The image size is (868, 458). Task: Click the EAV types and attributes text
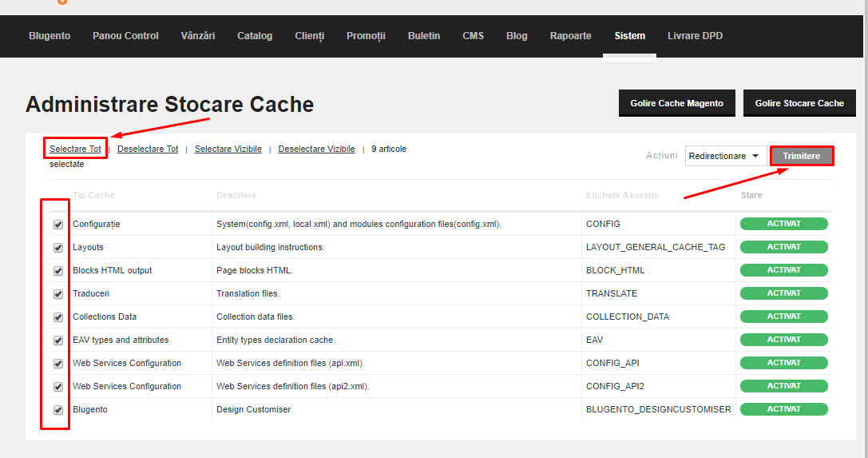click(121, 341)
